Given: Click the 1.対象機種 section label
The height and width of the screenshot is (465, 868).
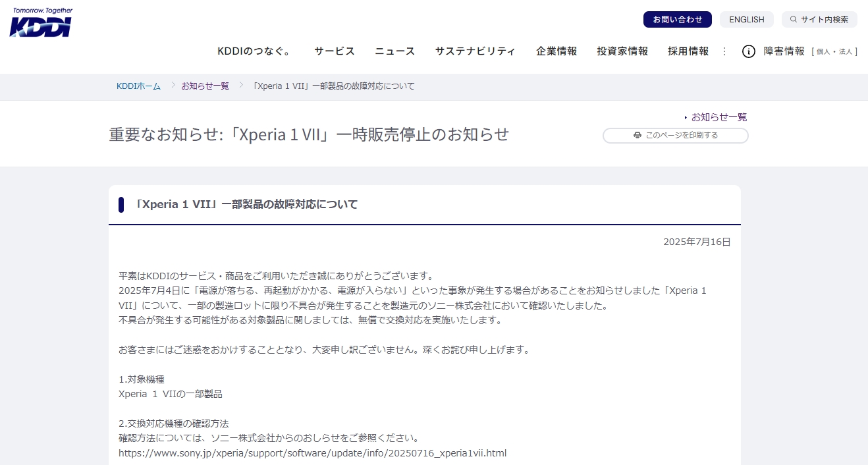Looking at the screenshot, I should [x=142, y=379].
